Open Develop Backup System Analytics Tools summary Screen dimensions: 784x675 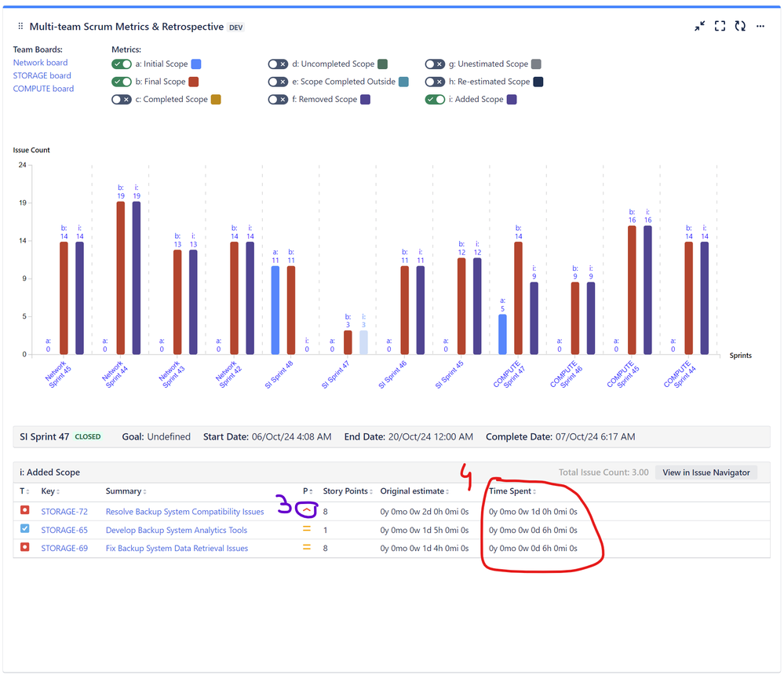[x=177, y=530]
